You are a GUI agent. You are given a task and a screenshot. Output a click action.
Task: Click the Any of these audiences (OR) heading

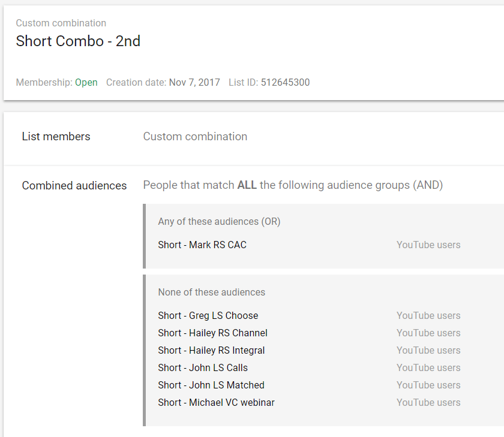pyautogui.click(x=219, y=222)
